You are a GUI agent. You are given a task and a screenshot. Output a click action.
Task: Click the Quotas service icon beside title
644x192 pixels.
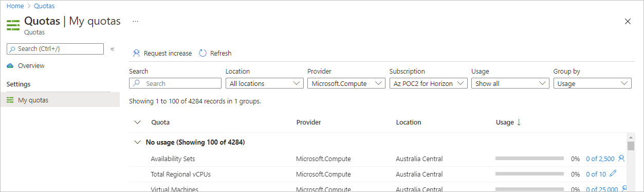coord(13,25)
